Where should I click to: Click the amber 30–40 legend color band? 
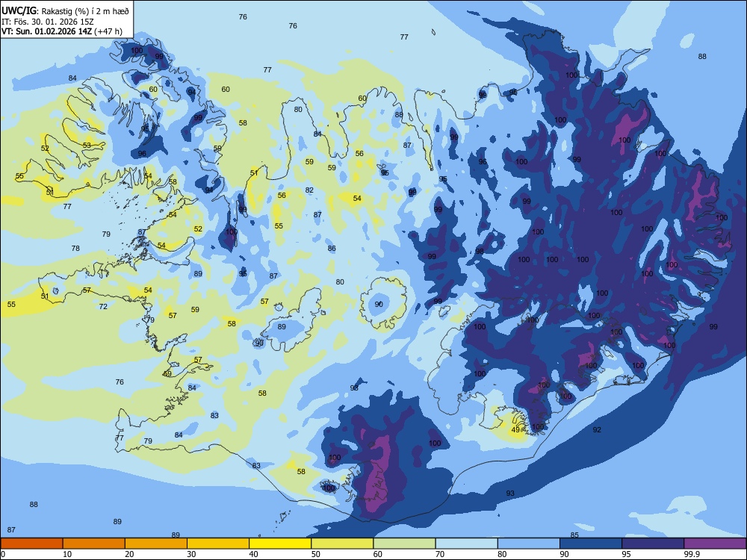pos(217,544)
